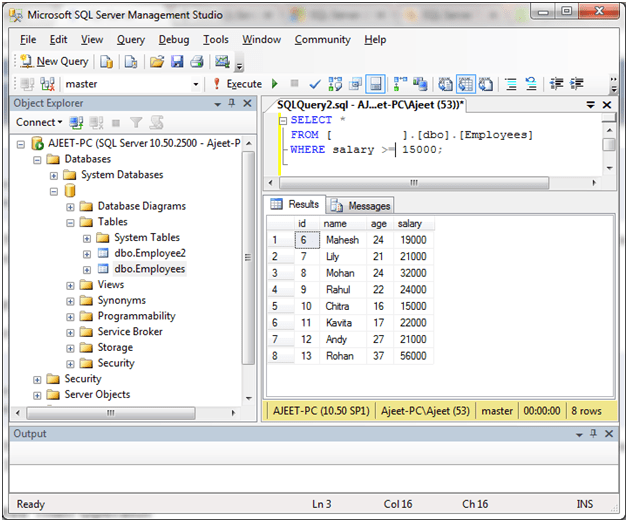
Task: Click the blue Parse checkmark icon
Action: [x=314, y=84]
